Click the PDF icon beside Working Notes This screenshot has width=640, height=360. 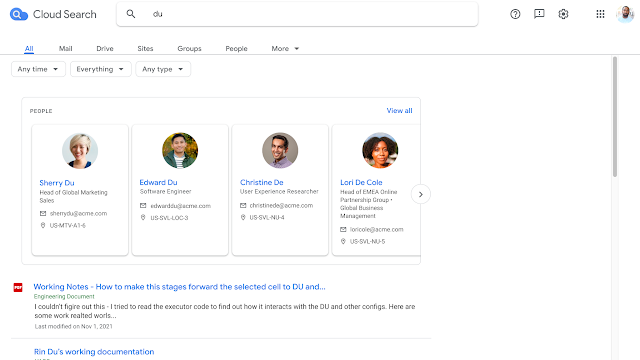(x=18, y=287)
